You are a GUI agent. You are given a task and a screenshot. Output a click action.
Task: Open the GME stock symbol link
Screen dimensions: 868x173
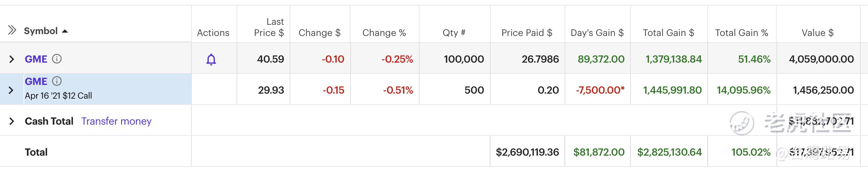click(36, 59)
